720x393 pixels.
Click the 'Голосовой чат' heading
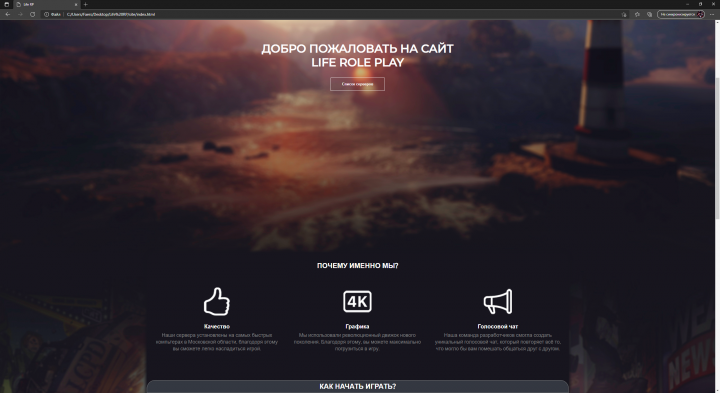point(498,326)
